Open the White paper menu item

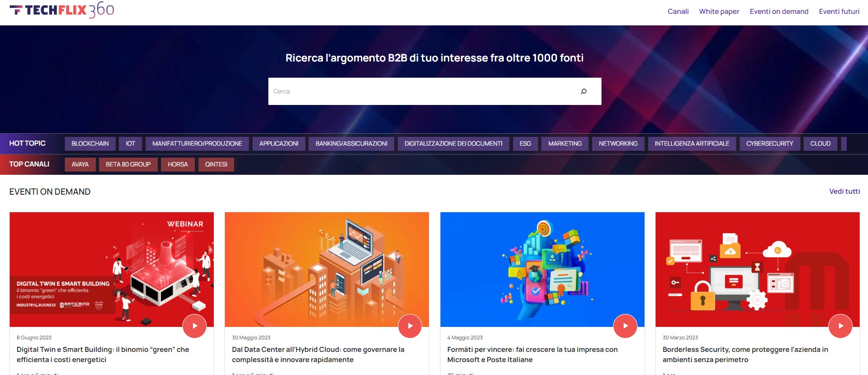pos(719,12)
